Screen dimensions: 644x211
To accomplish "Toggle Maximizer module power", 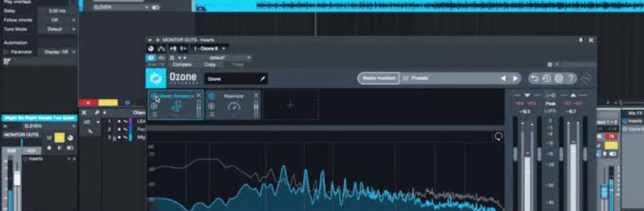I will point(212,96).
